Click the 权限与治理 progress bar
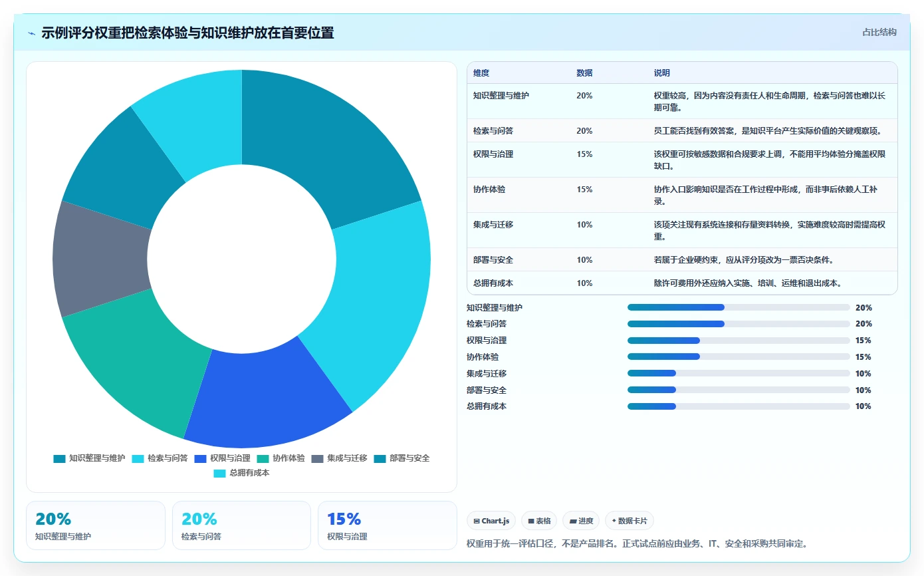924x576 pixels. [739, 340]
